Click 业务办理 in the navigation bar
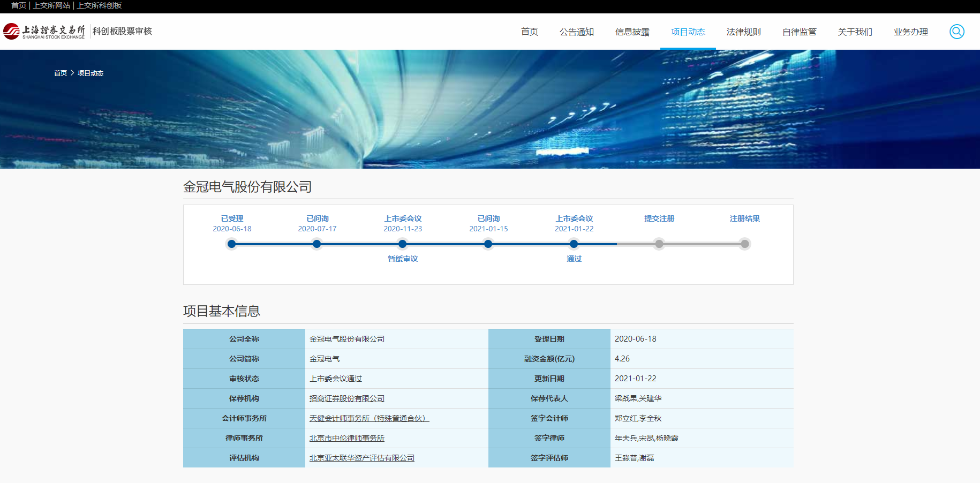The image size is (980, 483). point(910,32)
